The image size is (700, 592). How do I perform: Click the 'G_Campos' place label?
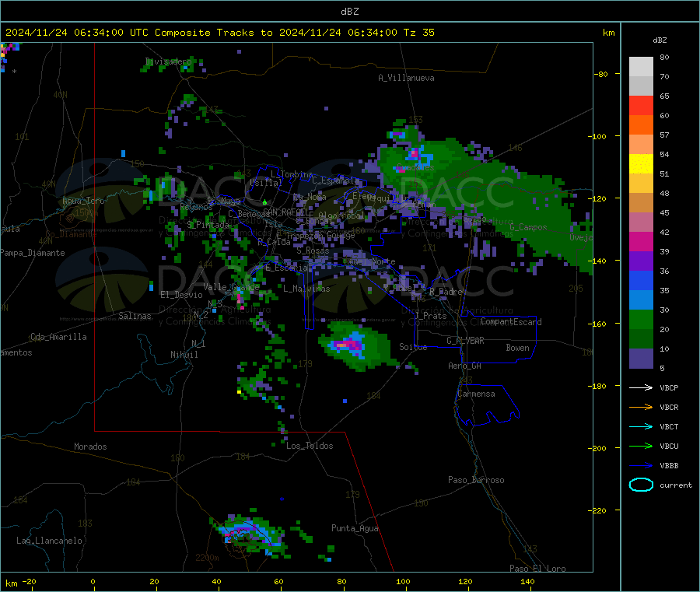[528, 227]
